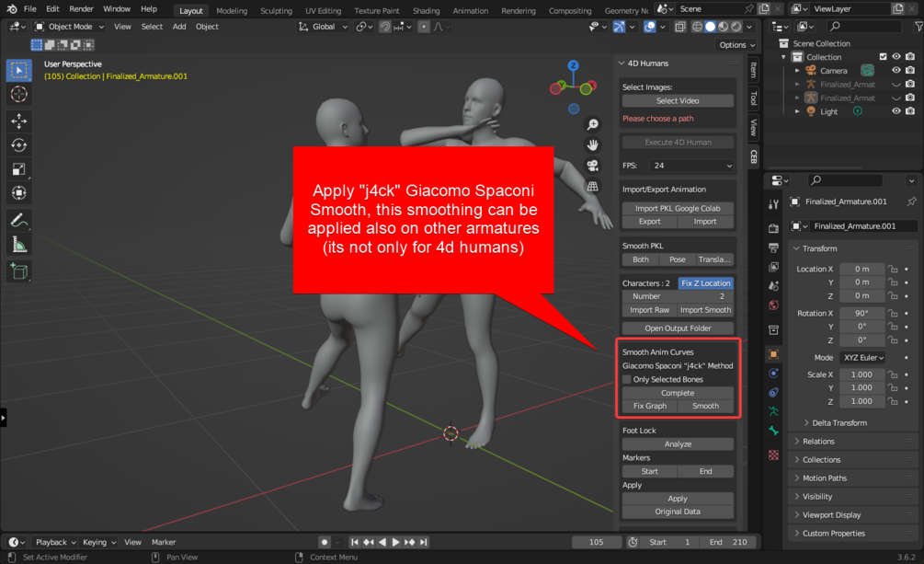This screenshot has width=924, height=564.
Task: Click the outliner search field
Action: pos(864,27)
